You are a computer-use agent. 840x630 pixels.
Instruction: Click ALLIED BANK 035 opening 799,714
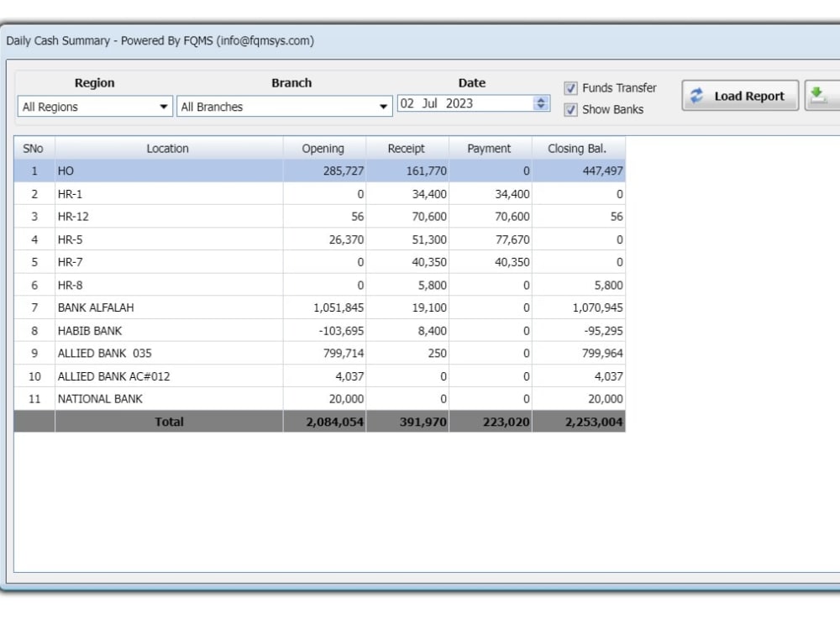pos(344,353)
